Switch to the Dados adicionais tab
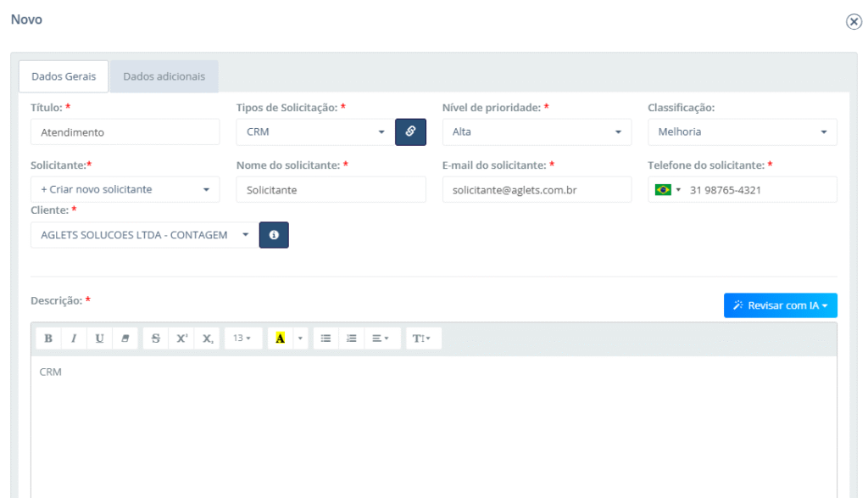This screenshot has height=498, width=868. point(164,76)
